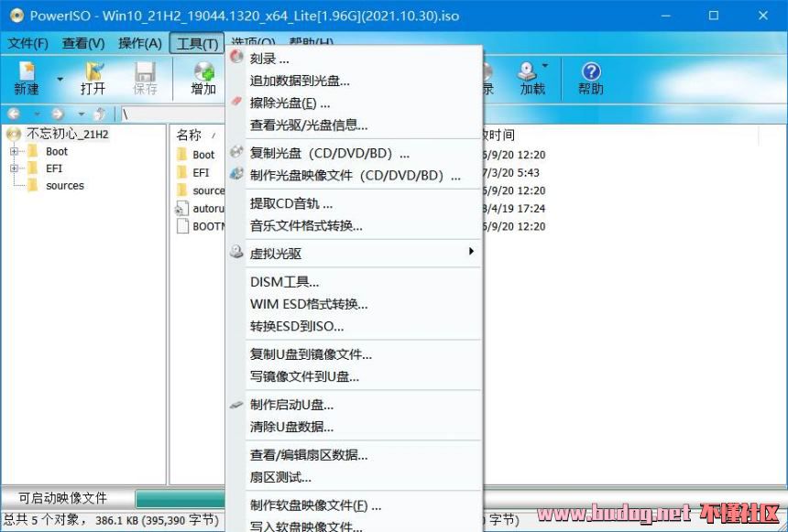The height and width of the screenshot is (532, 788).
Task: Select the EFI folder tree item
Action: point(54,168)
